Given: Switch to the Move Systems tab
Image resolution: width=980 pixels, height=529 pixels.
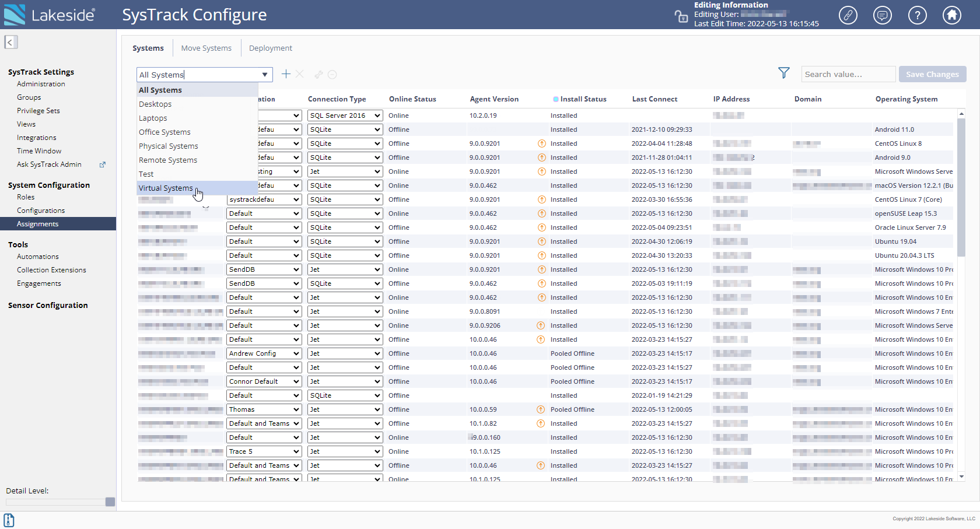Looking at the screenshot, I should (x=206, y=48).
